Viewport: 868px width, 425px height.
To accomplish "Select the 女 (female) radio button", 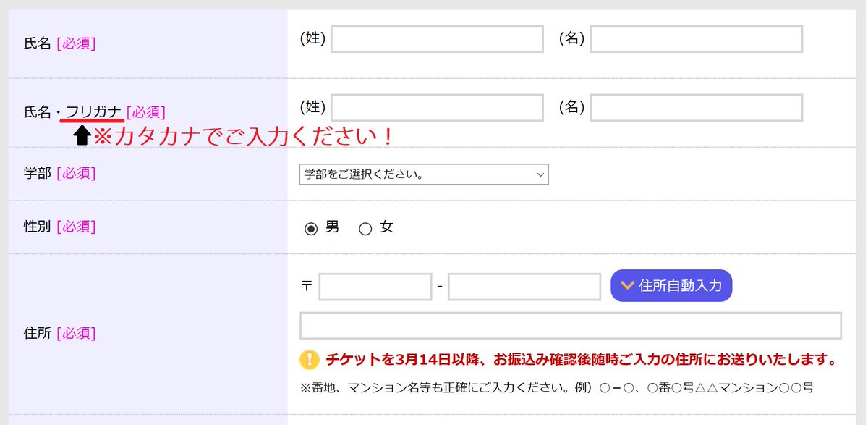I will click(365, 227).
